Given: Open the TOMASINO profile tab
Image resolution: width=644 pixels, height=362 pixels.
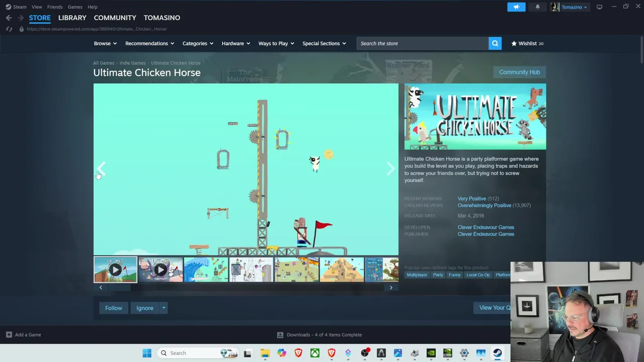Looking at the screenshot, I should [162, 18].
